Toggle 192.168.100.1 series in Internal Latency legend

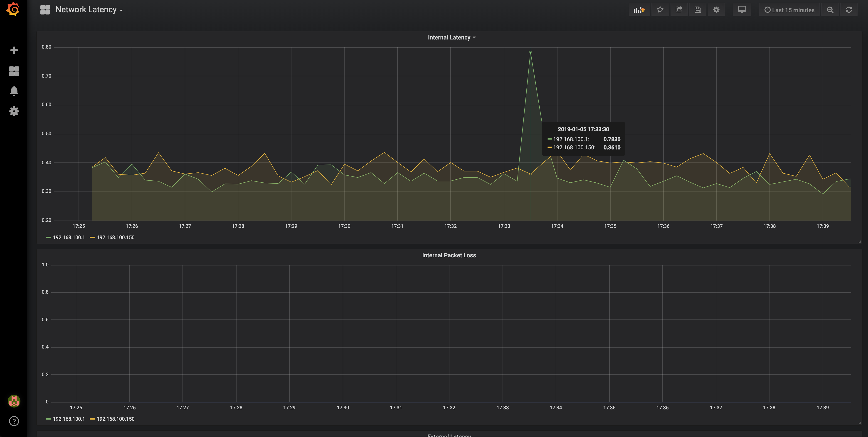pos(69,238)
